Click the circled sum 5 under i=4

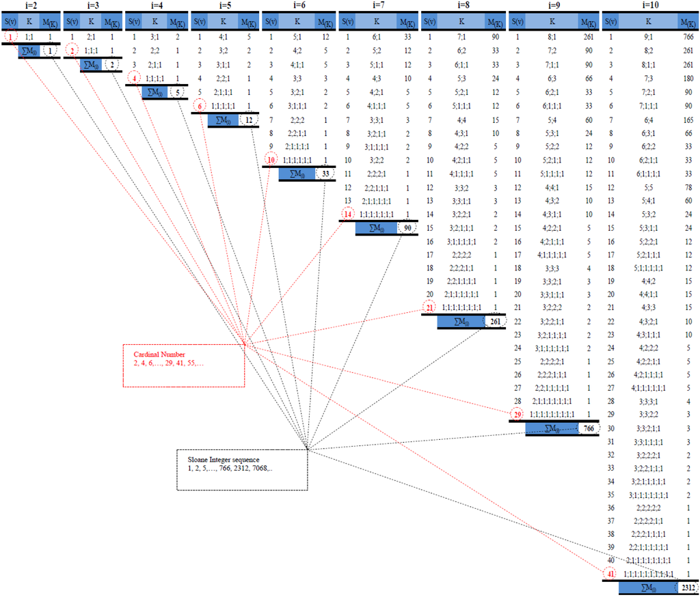coord(177,92)
